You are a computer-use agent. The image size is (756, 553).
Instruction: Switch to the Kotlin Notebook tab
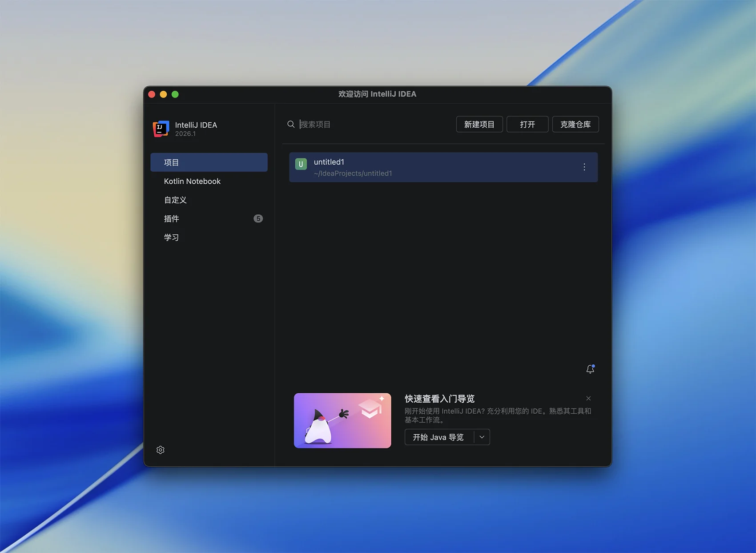(192, 181)
